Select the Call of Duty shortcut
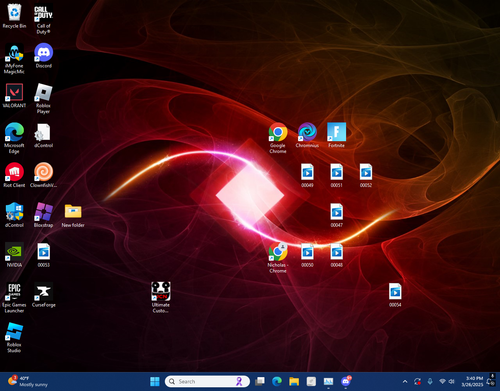Viewport: 500px width, 391px height. [x=44, y=19]
